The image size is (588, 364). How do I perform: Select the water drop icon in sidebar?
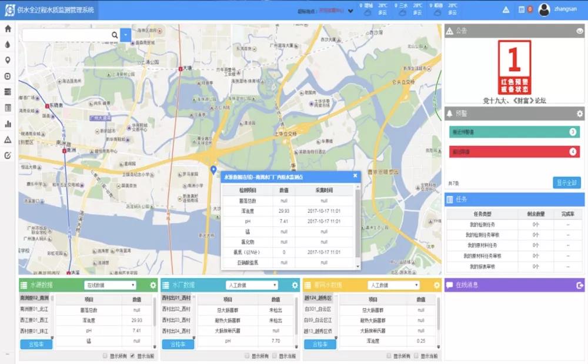pos(8,44)
